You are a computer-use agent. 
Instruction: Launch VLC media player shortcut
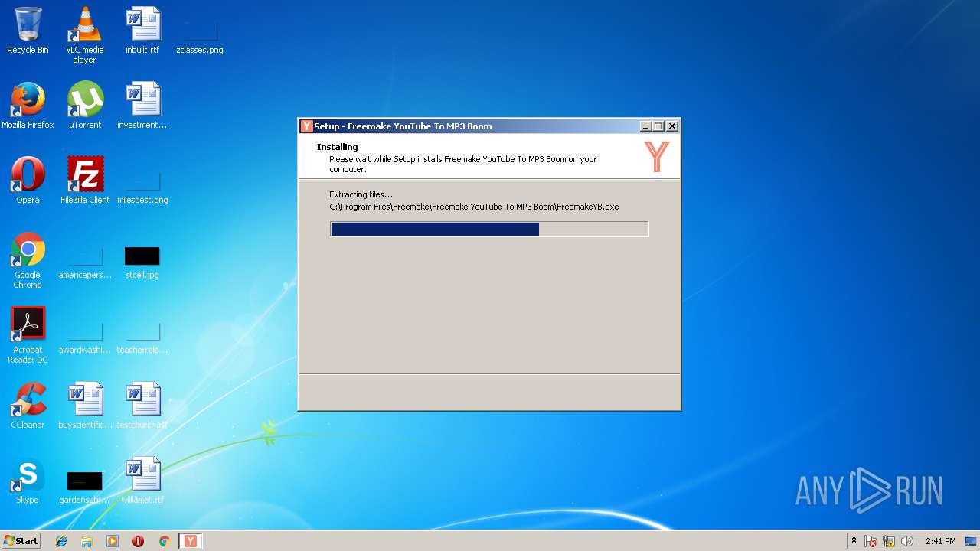coord(84,35)
